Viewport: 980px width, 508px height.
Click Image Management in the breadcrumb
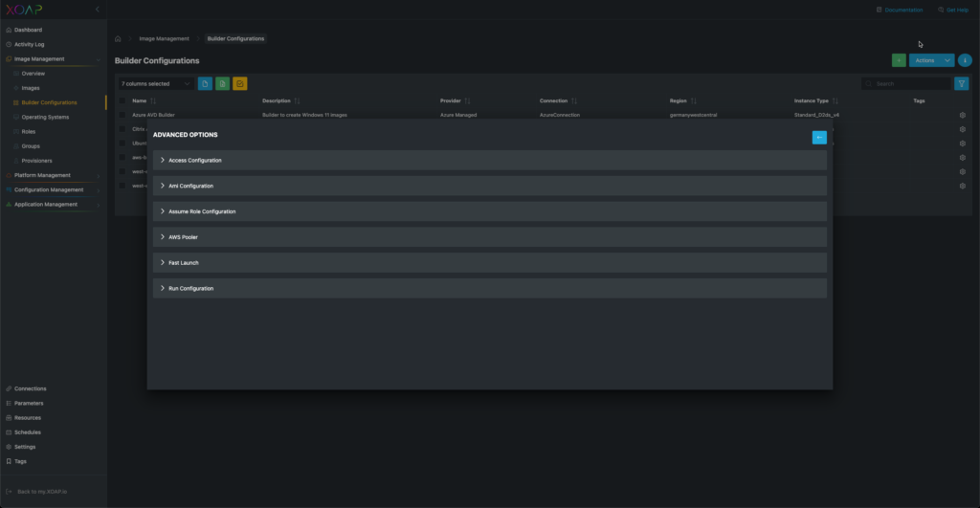[x=164, y=38]
